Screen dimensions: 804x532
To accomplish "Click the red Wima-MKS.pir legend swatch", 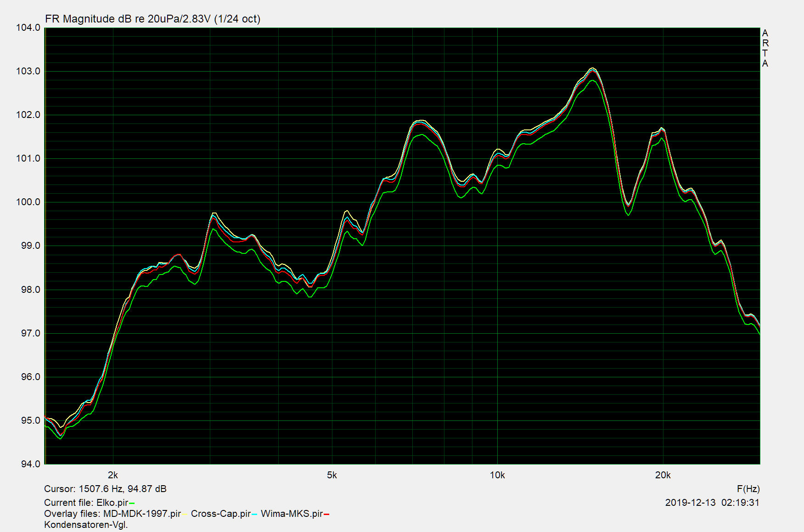I will point(326,515).
